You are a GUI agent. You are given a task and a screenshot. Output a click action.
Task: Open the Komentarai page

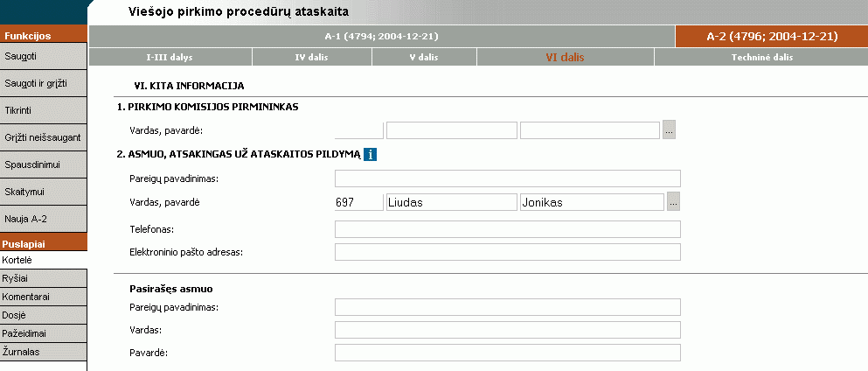(x=43, y=297)
